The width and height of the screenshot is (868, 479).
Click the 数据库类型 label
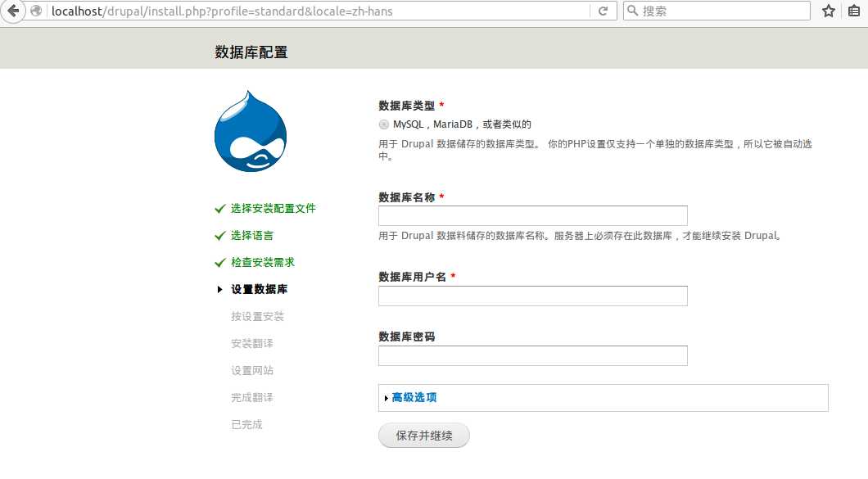click(407, 106)
